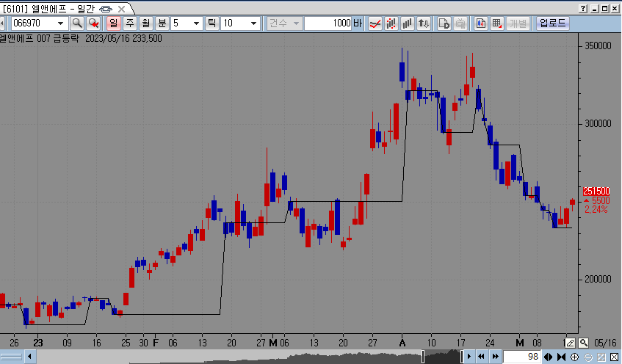This screenshot has width=622, height=364.
Task: Click the line chart indicator icon
Action: 375,23
